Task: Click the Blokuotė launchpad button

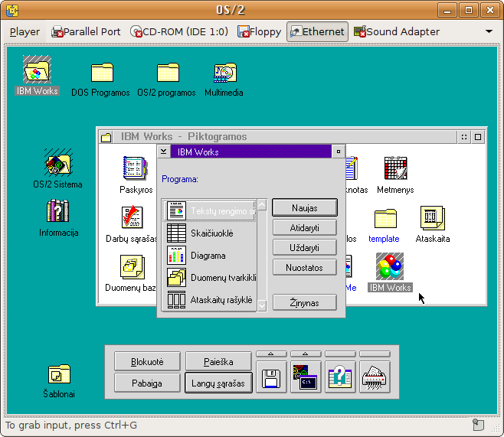Action: 147,362
